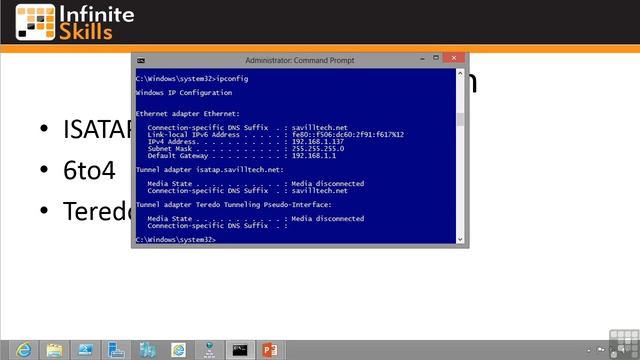Minimize the Command Prompt window
Image resolution: width=640 pixels, height=360 pixels.
pos(422,58)
